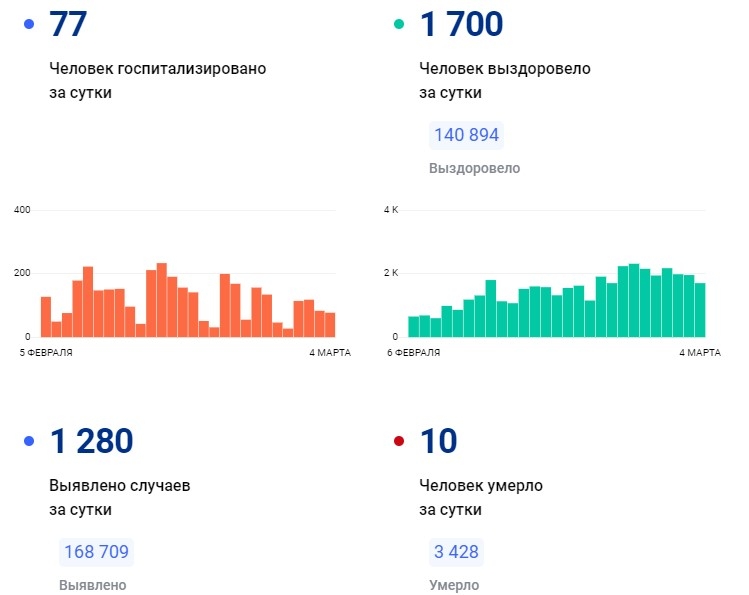
Task: Click '4 МАРТА' under the green chart
Action: coord(700,352)
